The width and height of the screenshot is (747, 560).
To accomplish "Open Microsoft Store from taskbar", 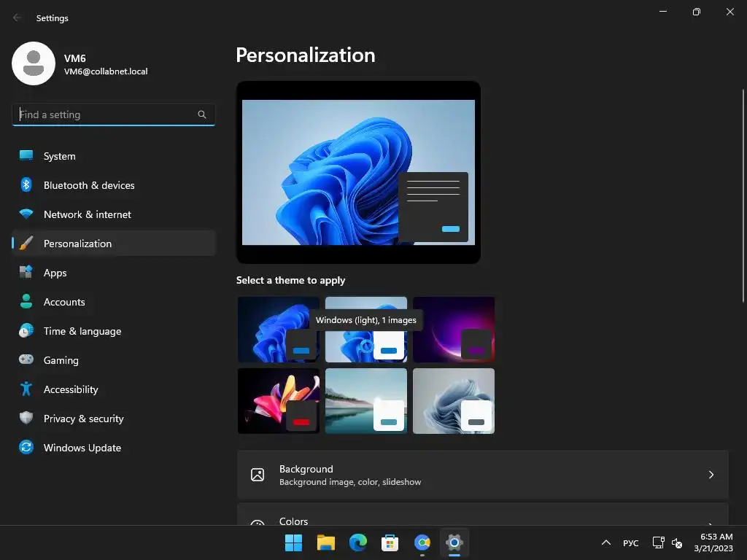I will tap(390, 542).
